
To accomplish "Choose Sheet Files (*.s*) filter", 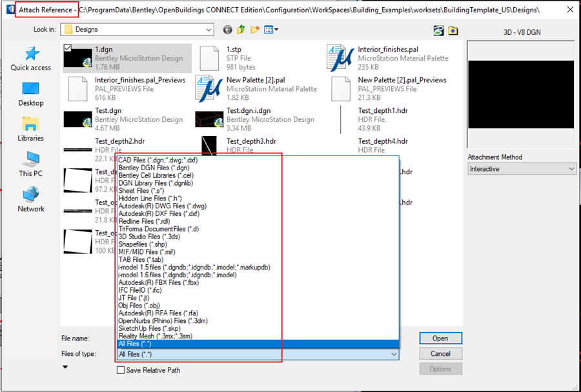I will coord(258,191).
